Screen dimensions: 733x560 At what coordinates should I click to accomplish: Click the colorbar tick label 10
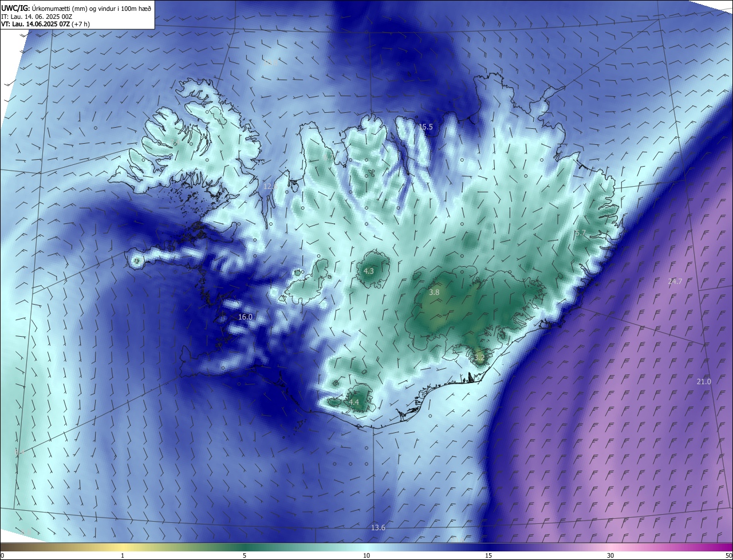click(x=366, y=555)
